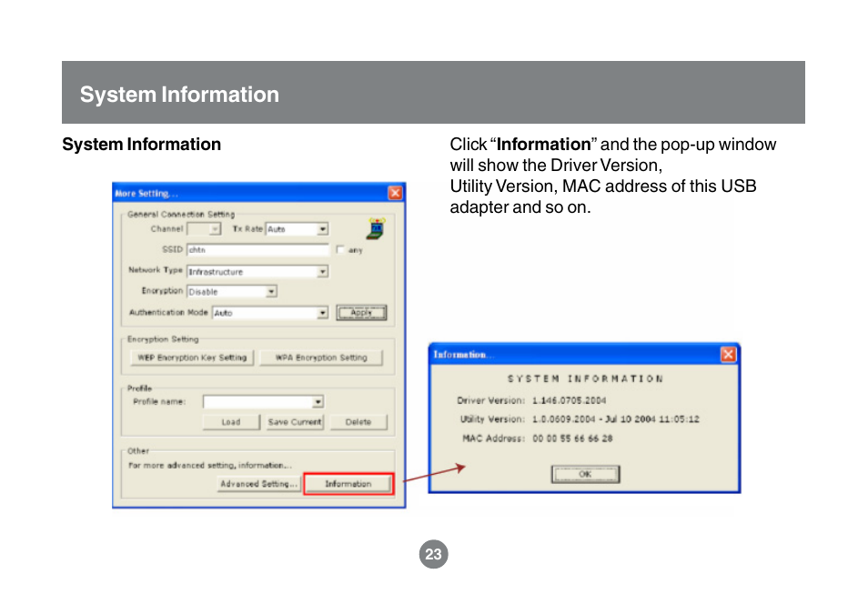
Task: Click the Driver Version value 1.146.0705.2004
Action: (569, 400)
